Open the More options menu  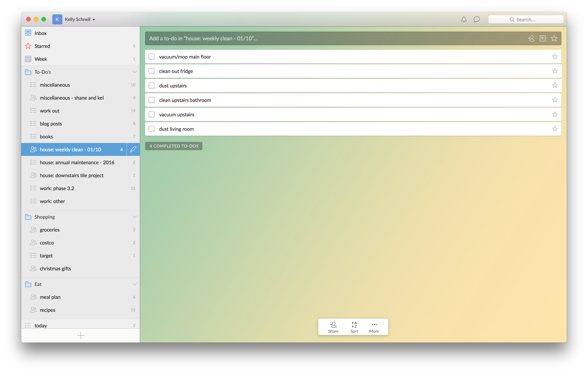click(374, 327)
